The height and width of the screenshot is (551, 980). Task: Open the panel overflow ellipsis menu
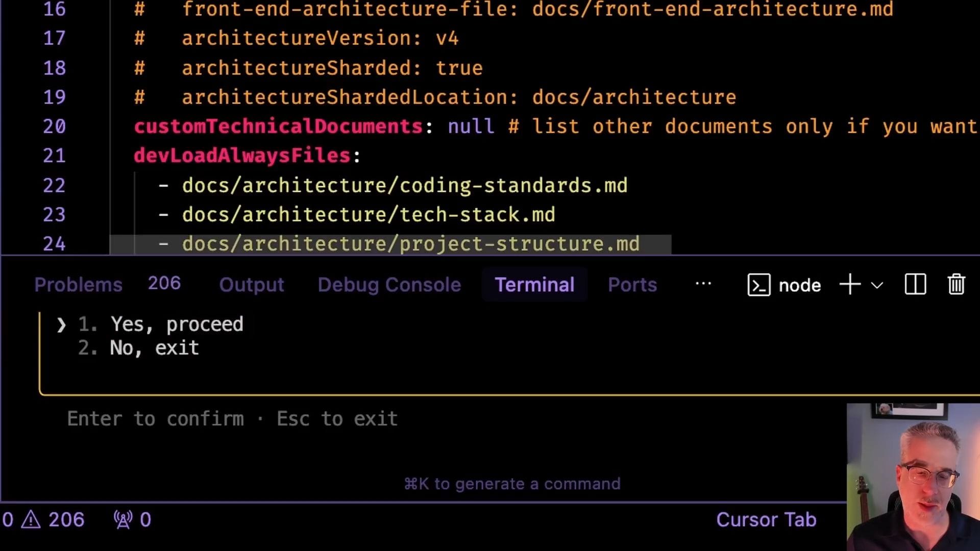click(703, 284)
